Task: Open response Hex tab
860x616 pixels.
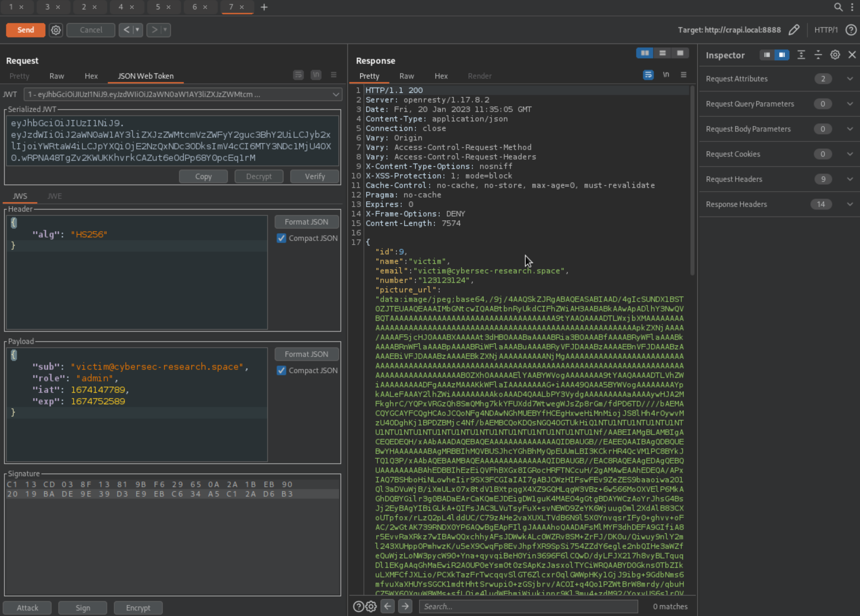Action: pos(441,76)
